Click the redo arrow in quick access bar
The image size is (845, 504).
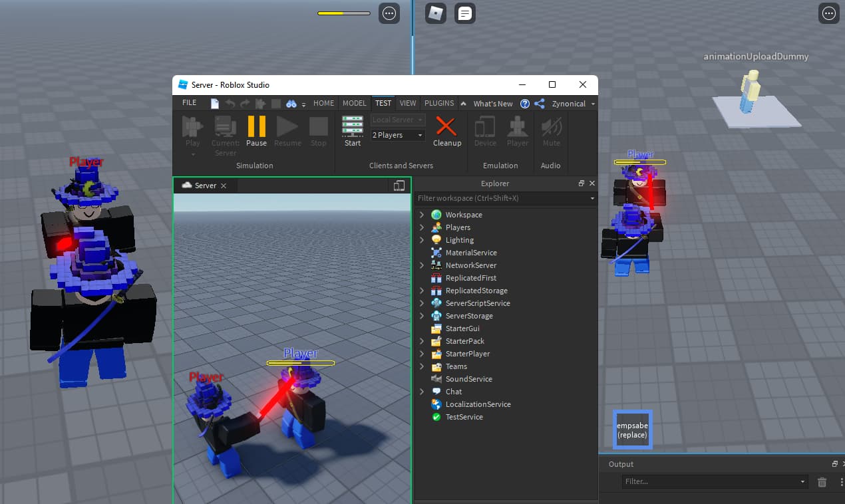[x=245, y=103]
